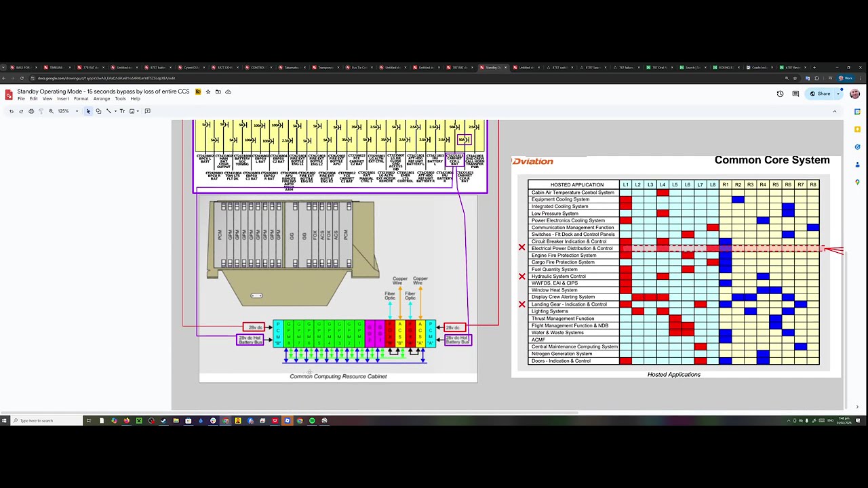Open the Edit menu
Screen dimensions: 868x488
pyautogui.click(x=33, y=99)
